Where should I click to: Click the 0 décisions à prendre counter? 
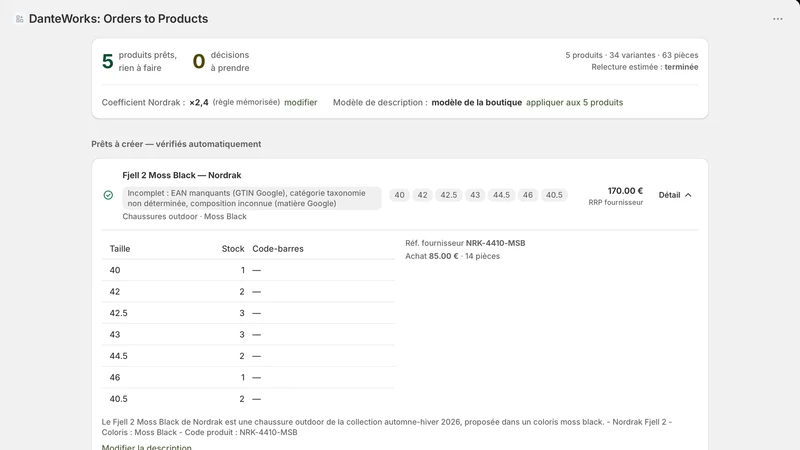(x=221, y=61)
